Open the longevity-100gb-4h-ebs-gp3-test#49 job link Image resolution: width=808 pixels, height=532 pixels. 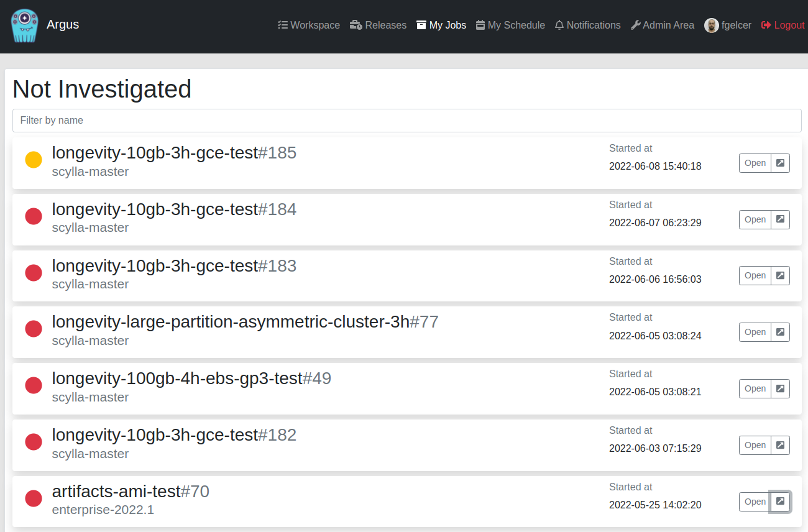192,378
